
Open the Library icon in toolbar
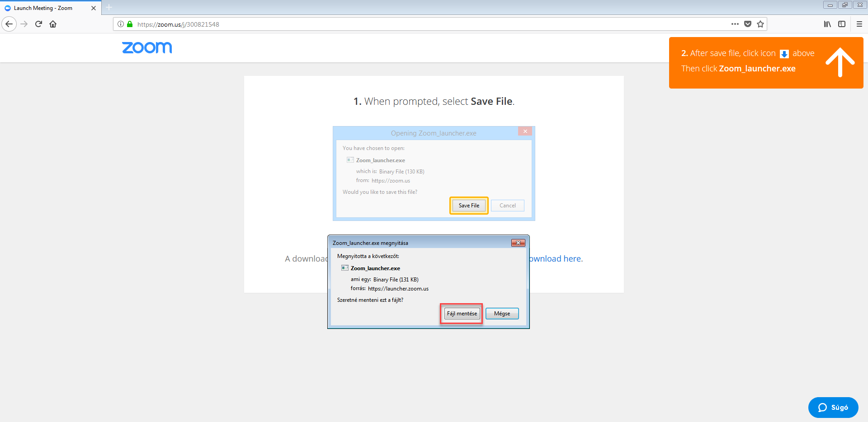(827, 24)
